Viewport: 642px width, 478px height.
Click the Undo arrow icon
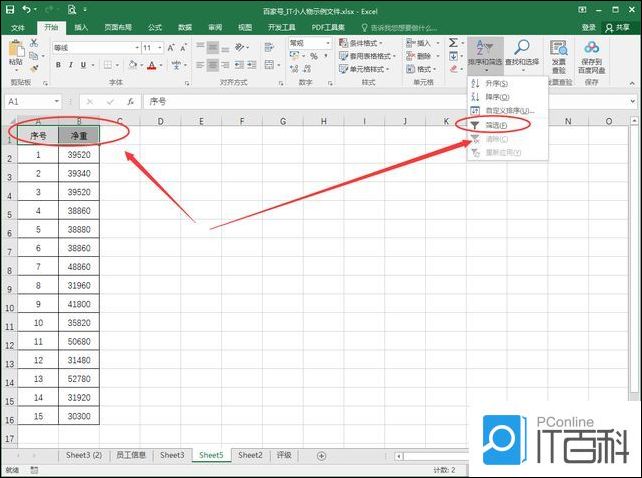click(27, 9)
